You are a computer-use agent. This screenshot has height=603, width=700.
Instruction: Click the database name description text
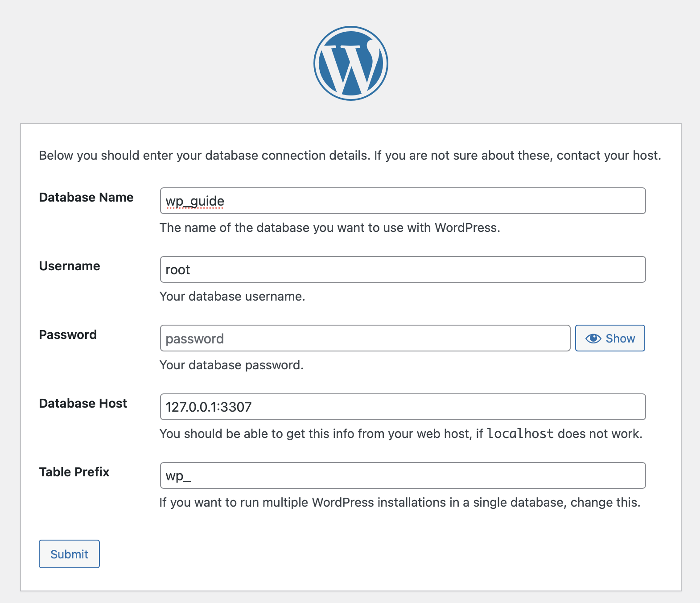(329, 228)
